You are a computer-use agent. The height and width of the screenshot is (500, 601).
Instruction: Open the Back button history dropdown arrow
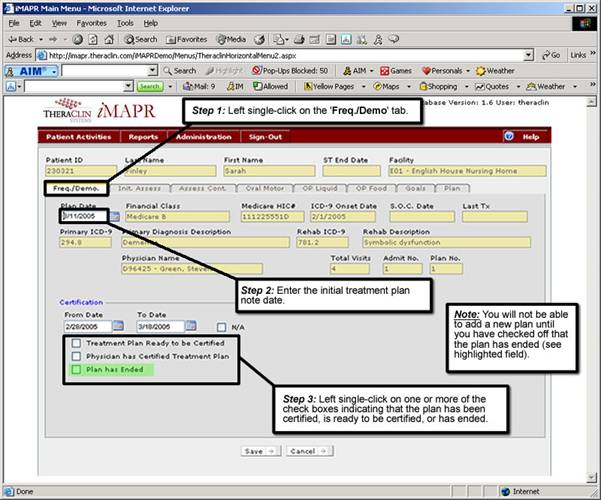(41, 39)
